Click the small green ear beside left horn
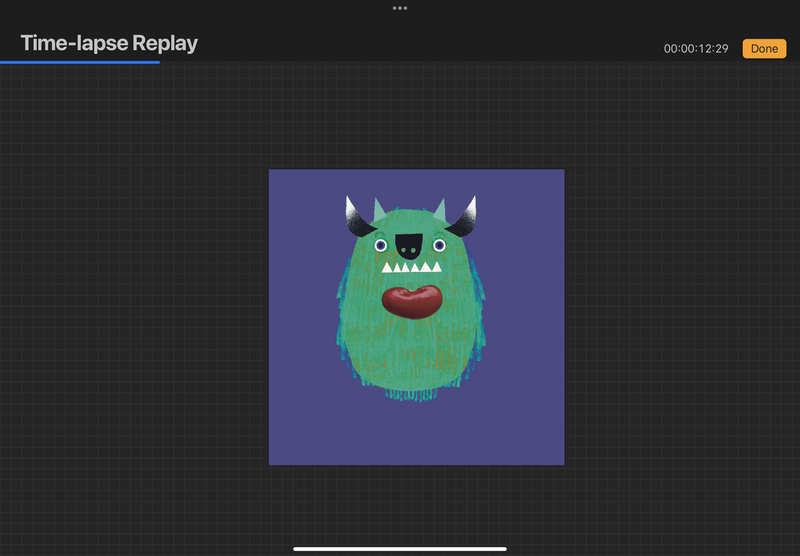The width and height of the screenshot is (800, 556). click(380, 208)
